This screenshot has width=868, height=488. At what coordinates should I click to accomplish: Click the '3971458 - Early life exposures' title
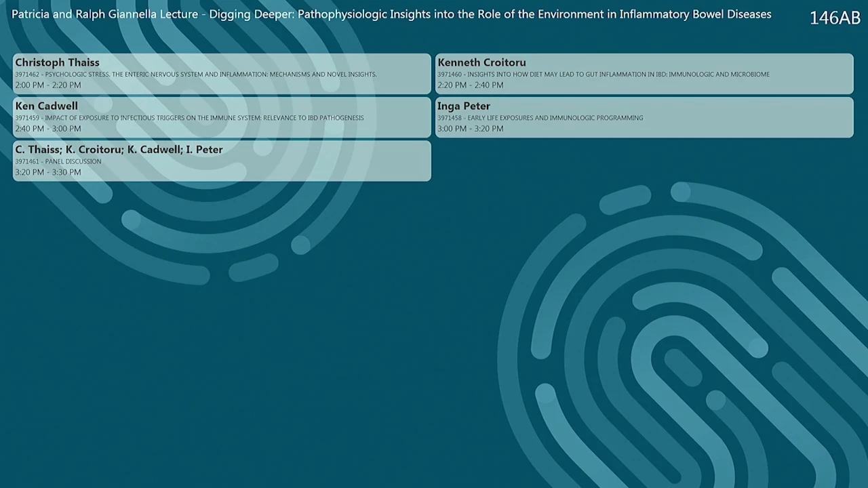pos(540,118)
